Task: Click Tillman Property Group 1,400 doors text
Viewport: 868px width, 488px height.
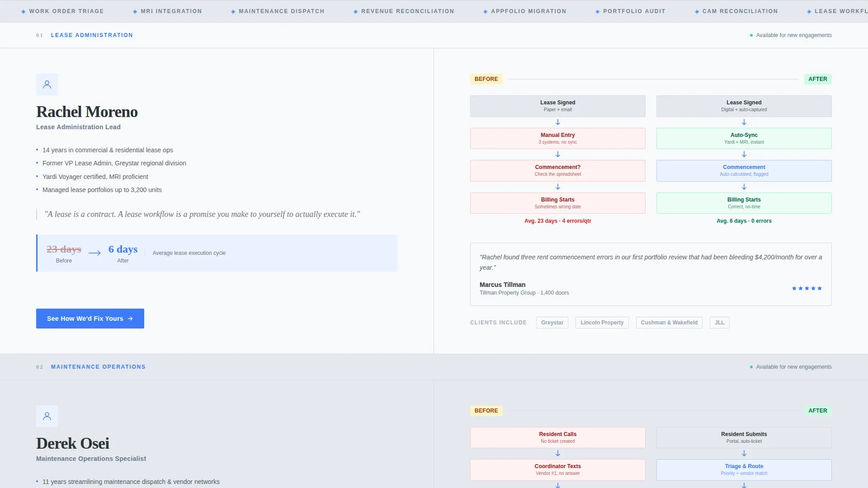Action: [x=524, y=293]
